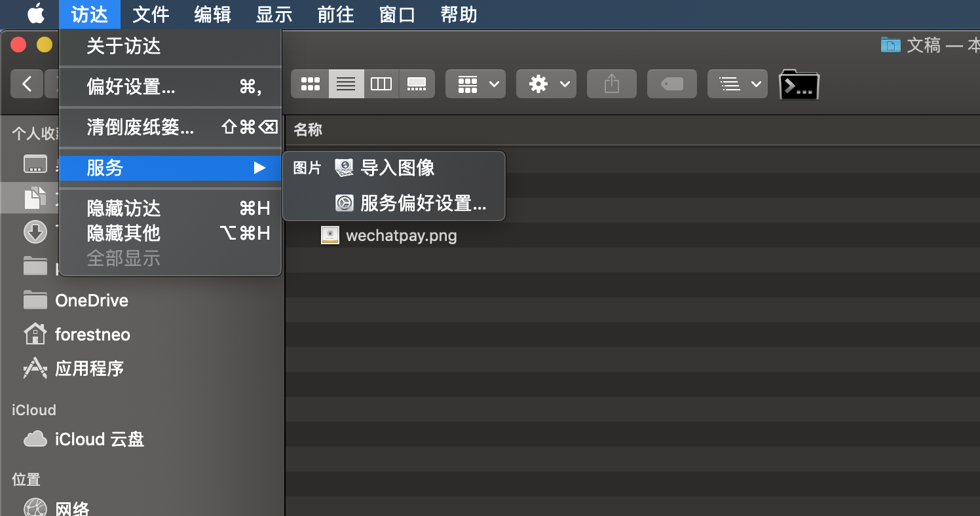Choose 清倒废纸篓… menu entry
The image size is (980, 516).
point(170,127)
